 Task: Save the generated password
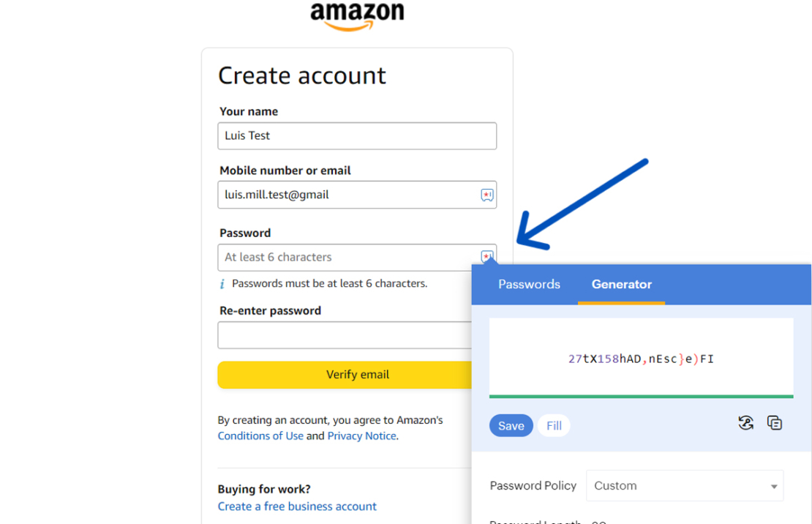pos(511,425)
